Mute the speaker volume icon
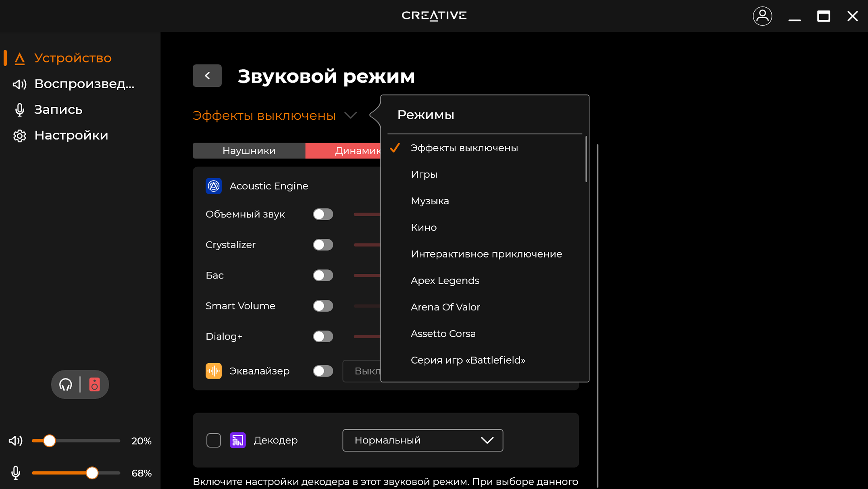The width and height of the screenshot is (868, 489). (16, 441)
